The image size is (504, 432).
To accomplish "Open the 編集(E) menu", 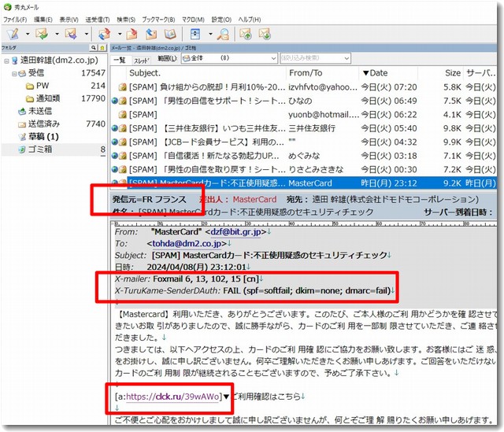I will [43, 20].
